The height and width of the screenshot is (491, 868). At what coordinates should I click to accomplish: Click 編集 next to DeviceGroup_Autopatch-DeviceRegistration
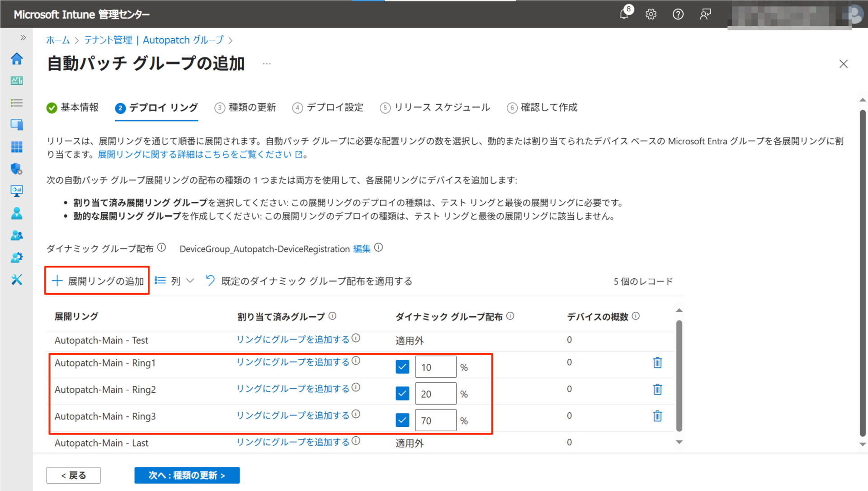361,248
